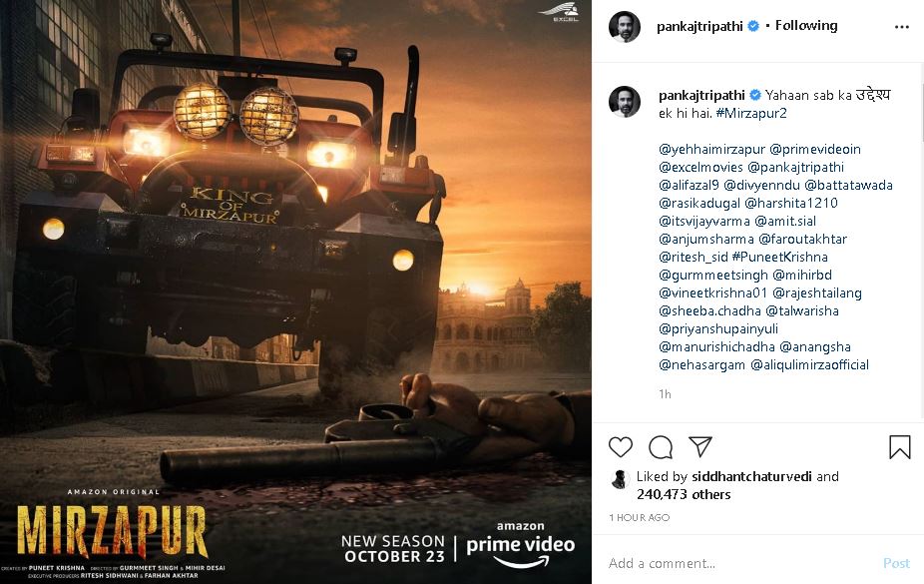Open the three-dot more options menu
Screen dimensions: 924x584
click(902, 27)
